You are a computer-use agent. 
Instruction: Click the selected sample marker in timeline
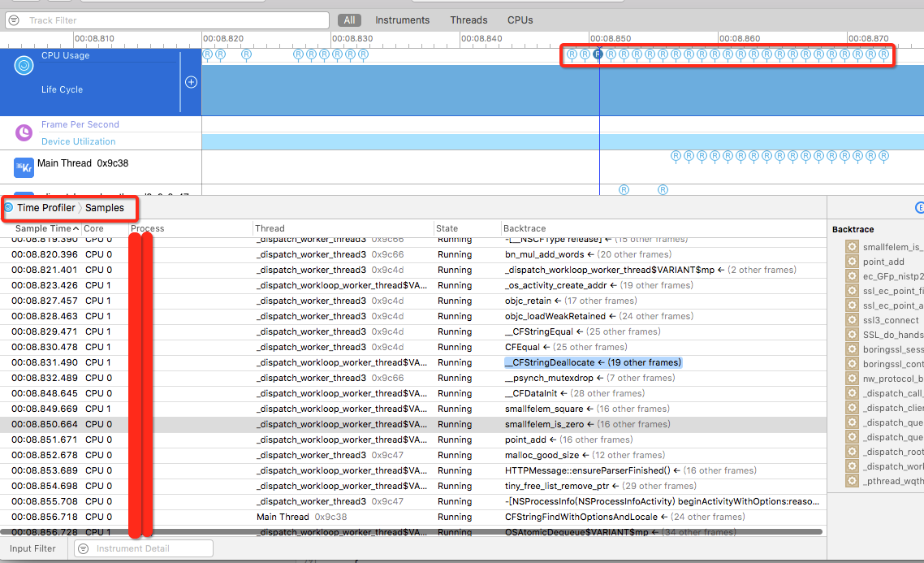click(x=598, y=54)
